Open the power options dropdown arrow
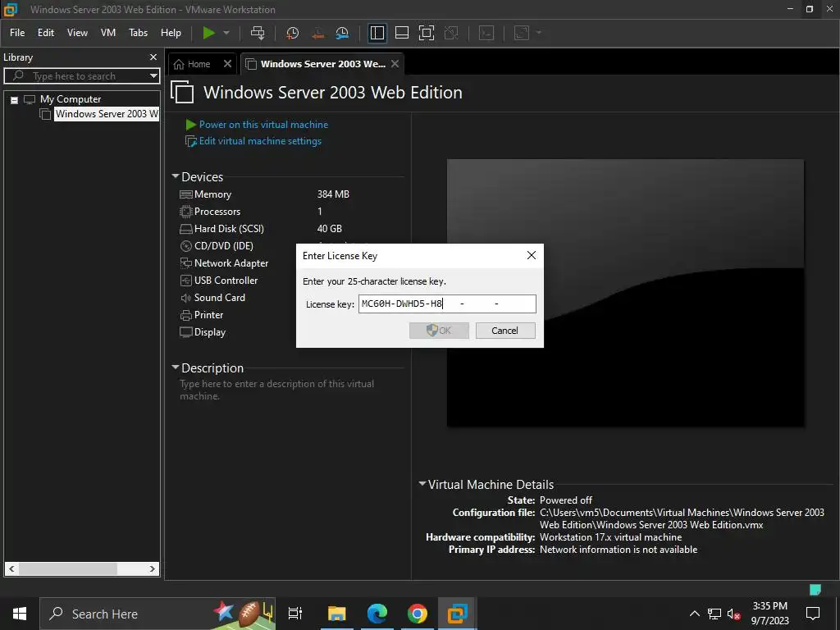 pyautogui.click(x=226, y=33)
